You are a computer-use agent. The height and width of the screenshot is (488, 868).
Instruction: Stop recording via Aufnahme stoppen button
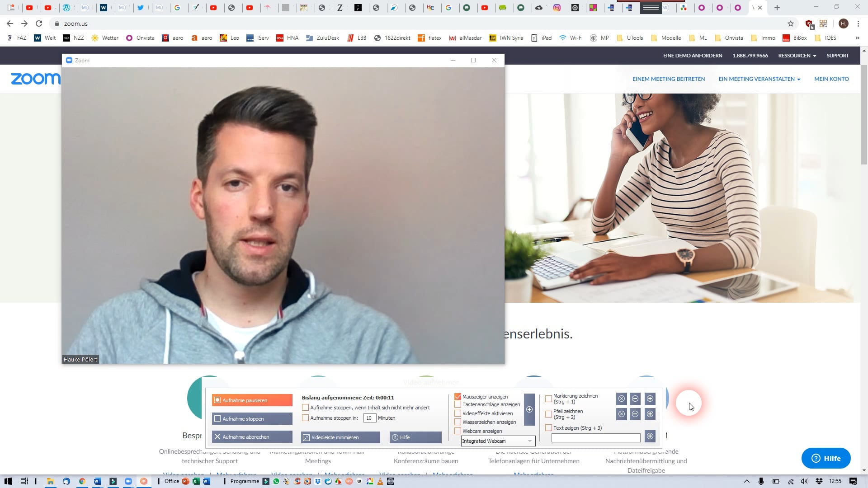(252, 419)
